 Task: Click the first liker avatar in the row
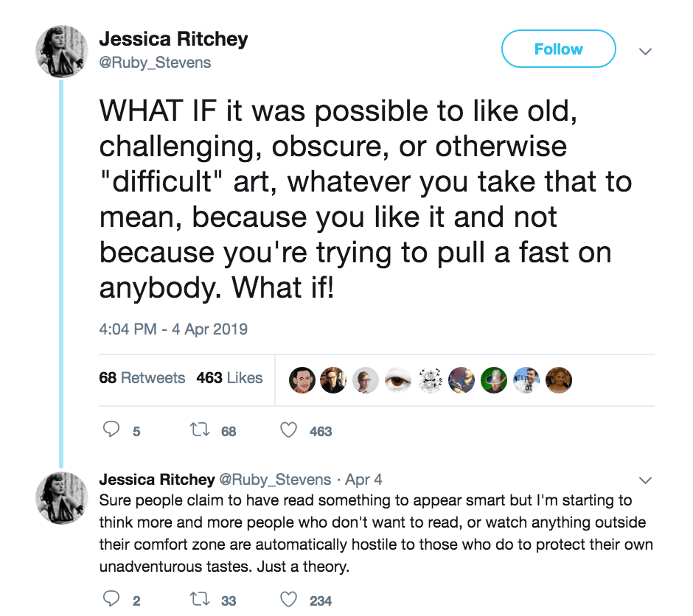pyautogui.click(x=302, y=379)
